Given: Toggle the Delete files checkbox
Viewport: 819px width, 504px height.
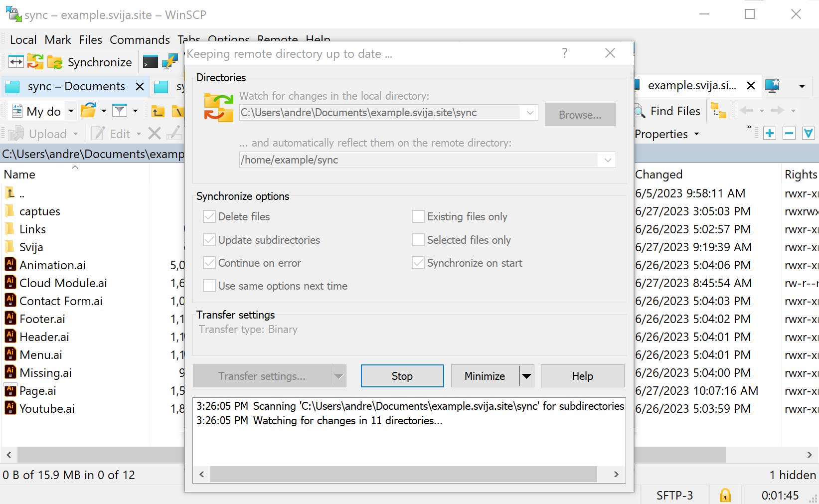Looking at the screenshot, I should tap(209, 217).
